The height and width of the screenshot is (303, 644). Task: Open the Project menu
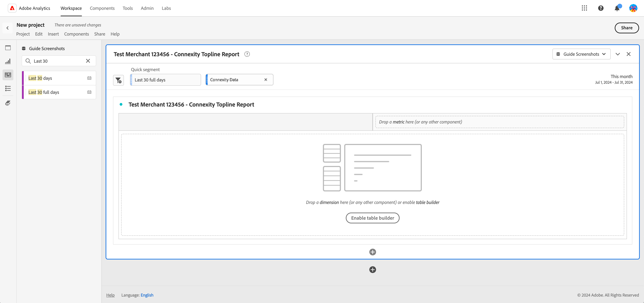tap(23, 34)
